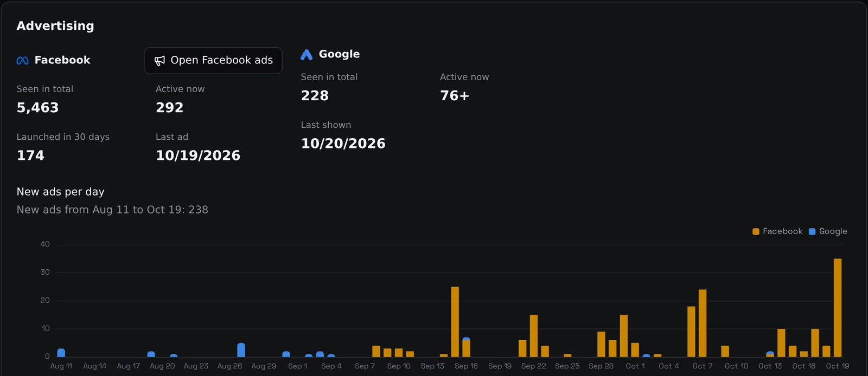Click the Facebook bar above Sep 16 at 25
Viewport: 868px width, 376px height.
coord(455,322)
